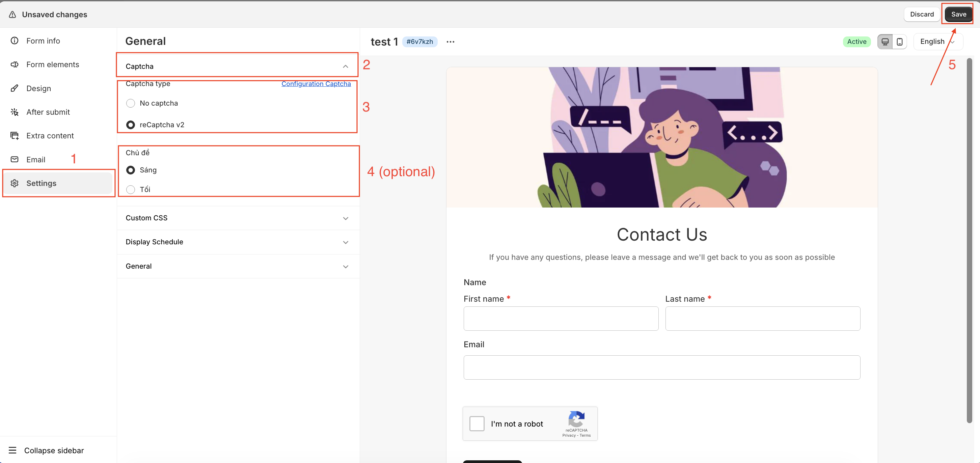The height and width of the screenshot is (463, 980).
Task: Click the Contact Us header illustration
Action: [661, 137]
